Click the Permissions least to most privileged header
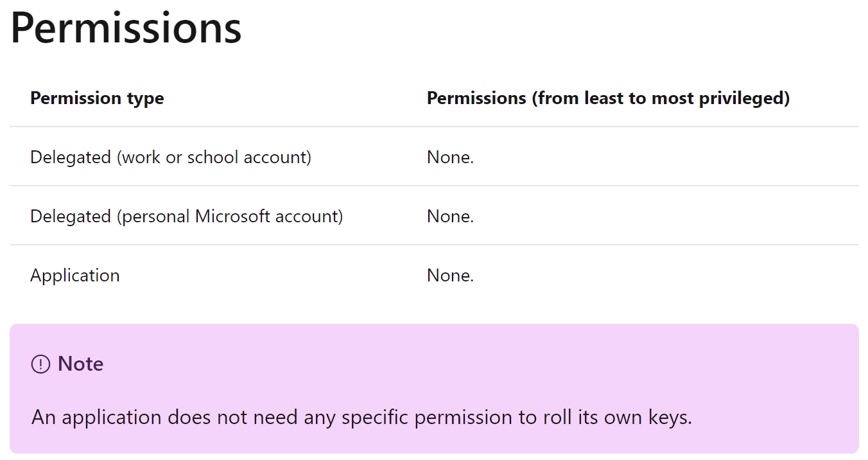The image size is (868, 460). tap(608, 98)
